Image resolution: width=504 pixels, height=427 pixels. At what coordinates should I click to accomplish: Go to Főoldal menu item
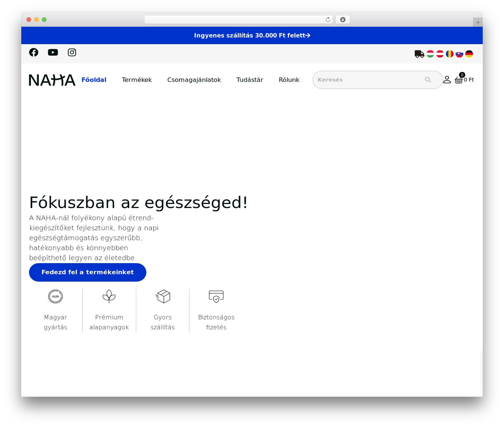click(x=94, y=80)
